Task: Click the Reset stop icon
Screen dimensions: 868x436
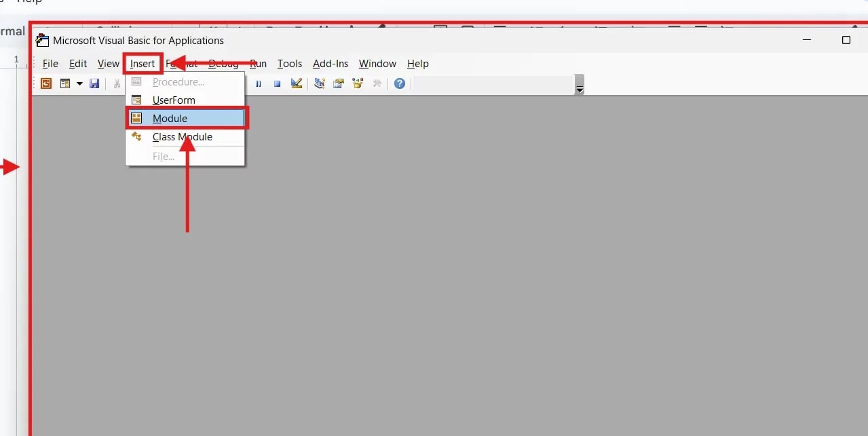Action: tap(277, 83)
